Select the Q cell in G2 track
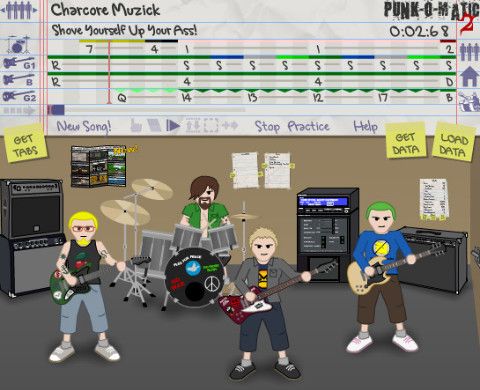 tap(122, 98)
